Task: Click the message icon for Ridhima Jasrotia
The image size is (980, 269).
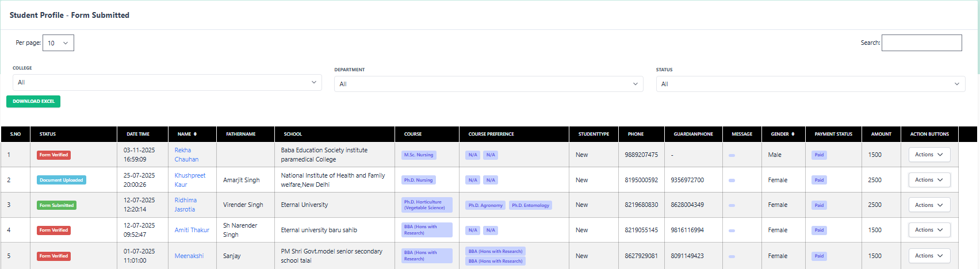Action: click(x=732, y=205)
